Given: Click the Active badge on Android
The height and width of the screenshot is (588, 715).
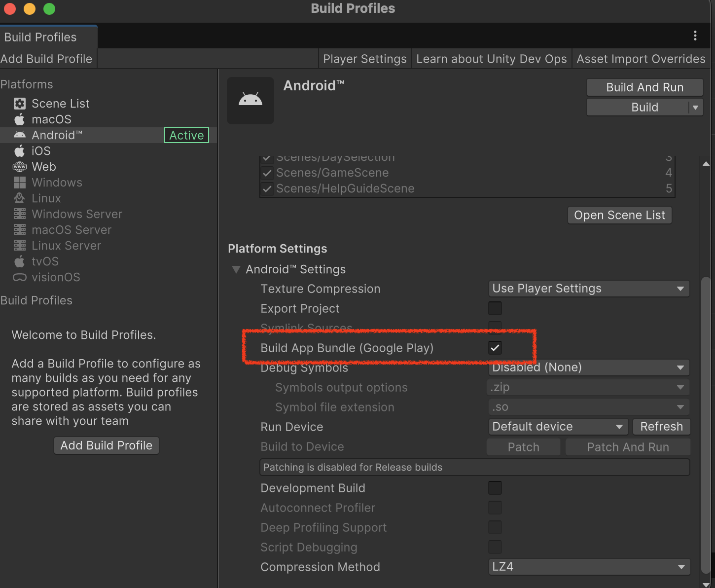Looking at the screenshot, I should (186, 135).
